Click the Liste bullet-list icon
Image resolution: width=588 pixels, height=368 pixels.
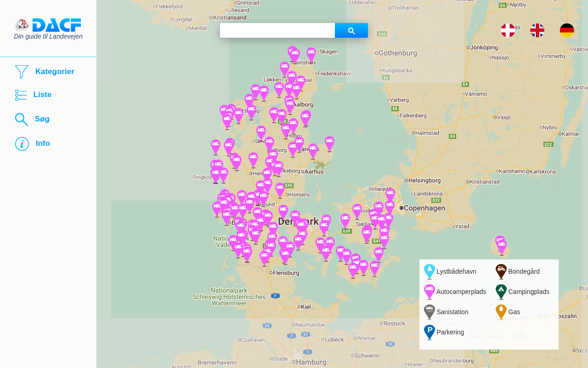[21, 95]
